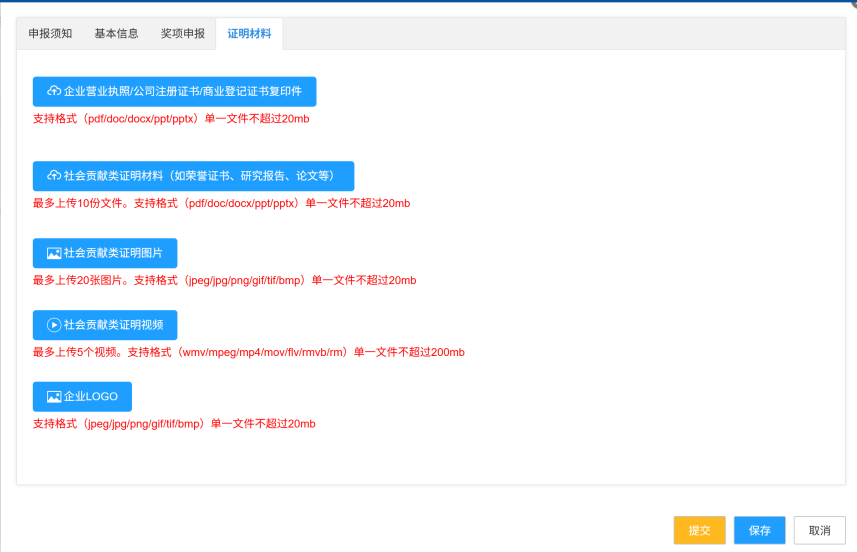The width and height of the screenshot is (857, 552).
Task: Go to the 奖项申报 tab
Action: 183,34
